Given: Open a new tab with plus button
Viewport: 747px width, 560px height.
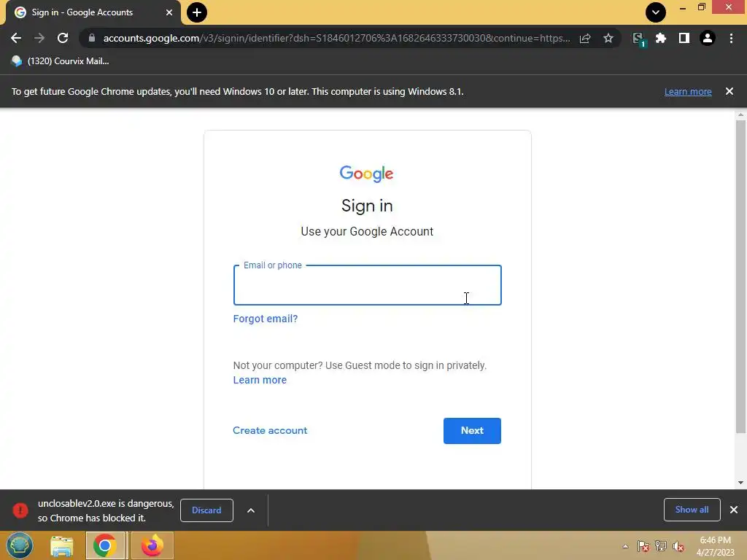Looking at the screenshot, I should coord(197,12).
